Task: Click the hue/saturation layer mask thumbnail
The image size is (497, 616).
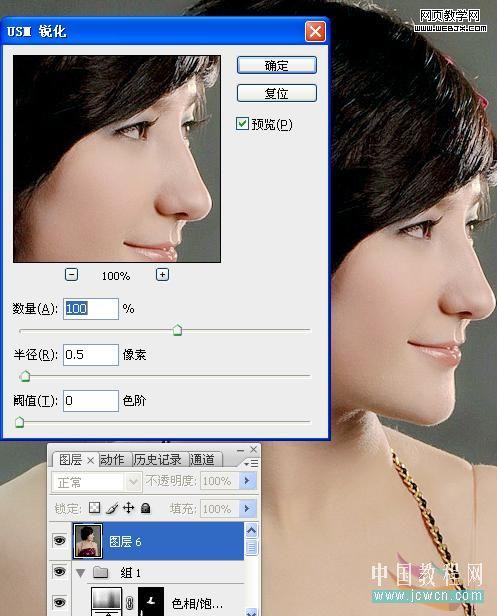Action: pos(151,601)
